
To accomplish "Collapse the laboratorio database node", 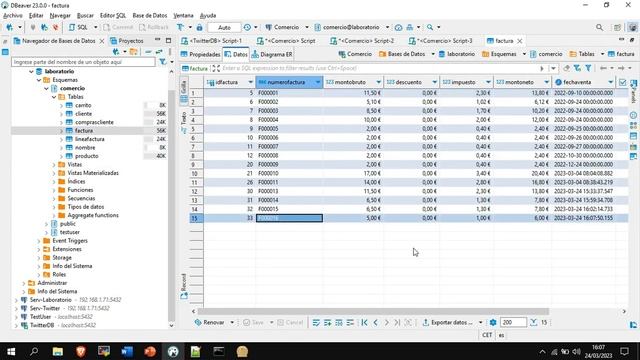I will pyautogui.click(x=31, y=71).
